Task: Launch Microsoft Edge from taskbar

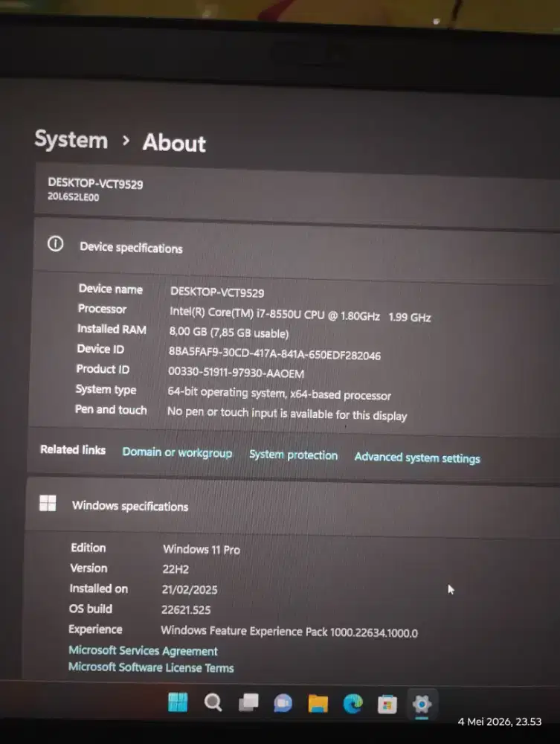Action: click(x=353, y=704)
